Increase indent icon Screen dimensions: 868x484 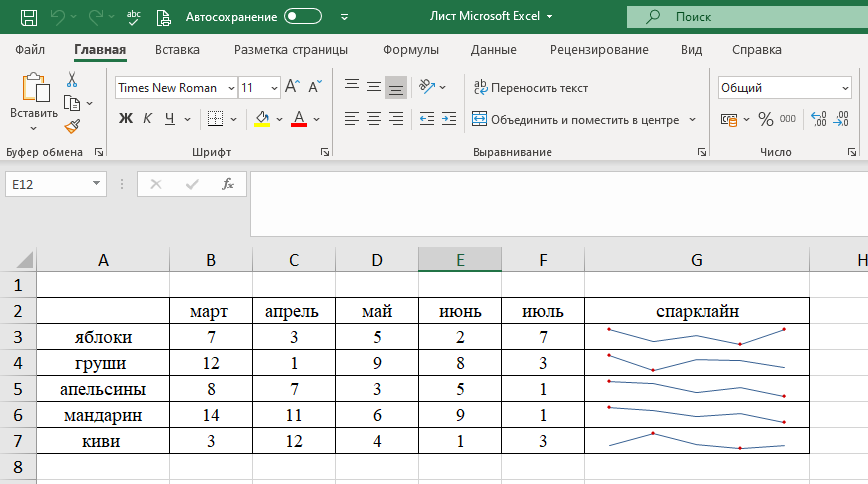coord(449,119)
